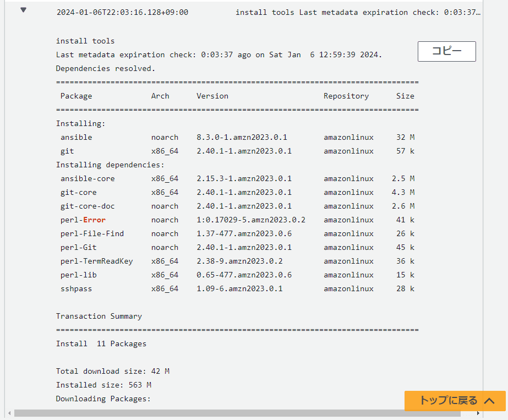Click the timestamp 2024-01-06T22:03:16.128+09:00

coord(123,12)
